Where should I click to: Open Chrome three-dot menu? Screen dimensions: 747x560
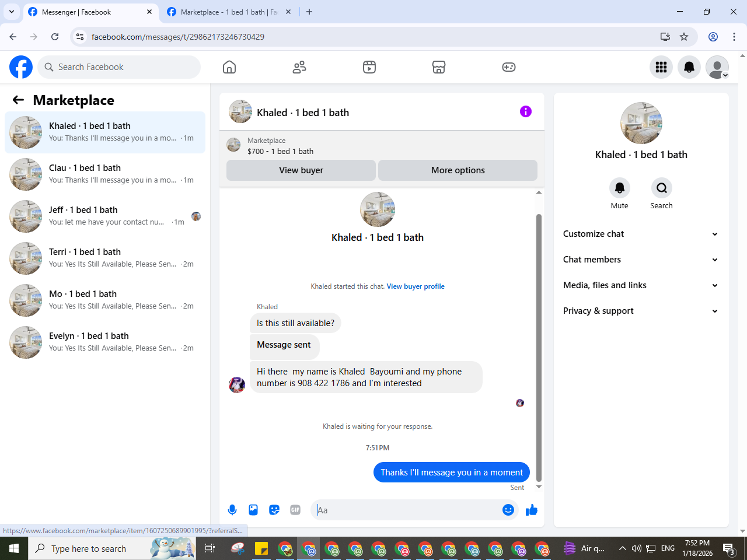coord(734,37)
